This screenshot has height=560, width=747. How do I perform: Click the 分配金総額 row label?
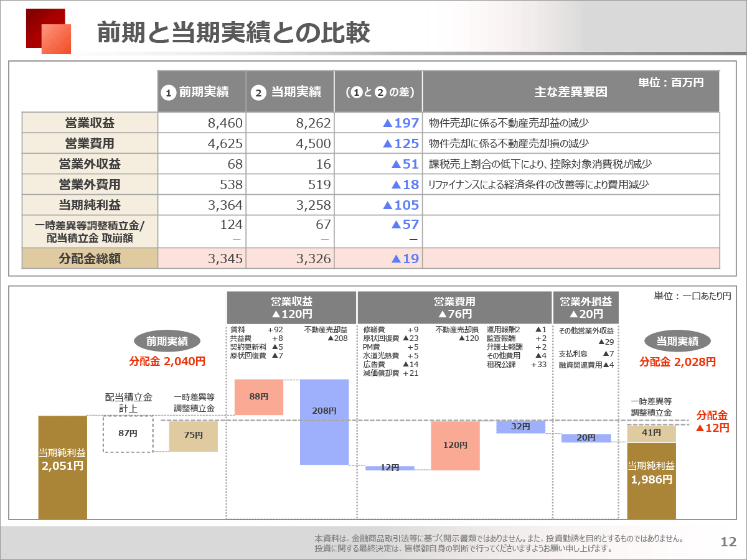tap(90, 258)
